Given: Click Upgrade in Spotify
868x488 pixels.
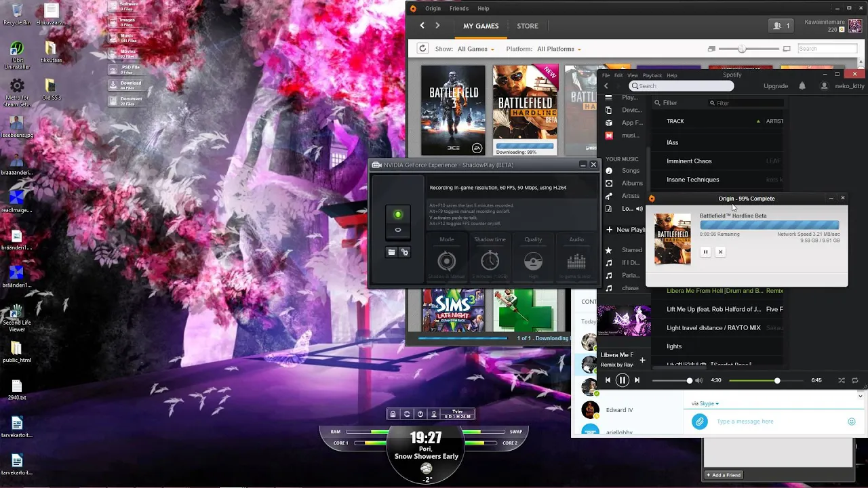Looking at the screenshot, I should pos(776,86).
